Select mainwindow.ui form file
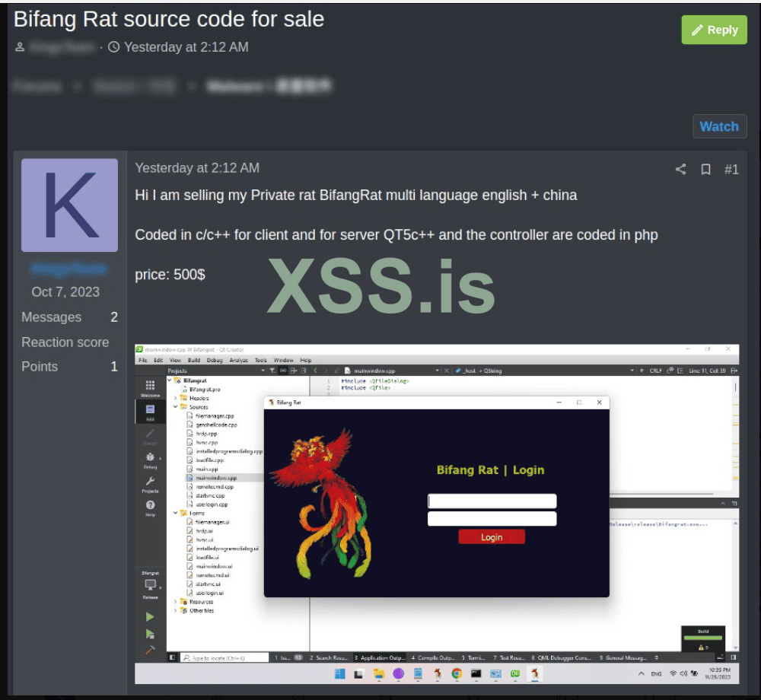 click(x=214, y=566)
